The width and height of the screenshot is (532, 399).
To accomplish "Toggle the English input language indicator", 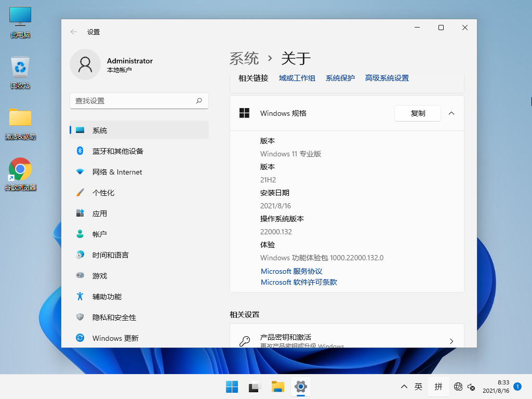I will 419,387.
